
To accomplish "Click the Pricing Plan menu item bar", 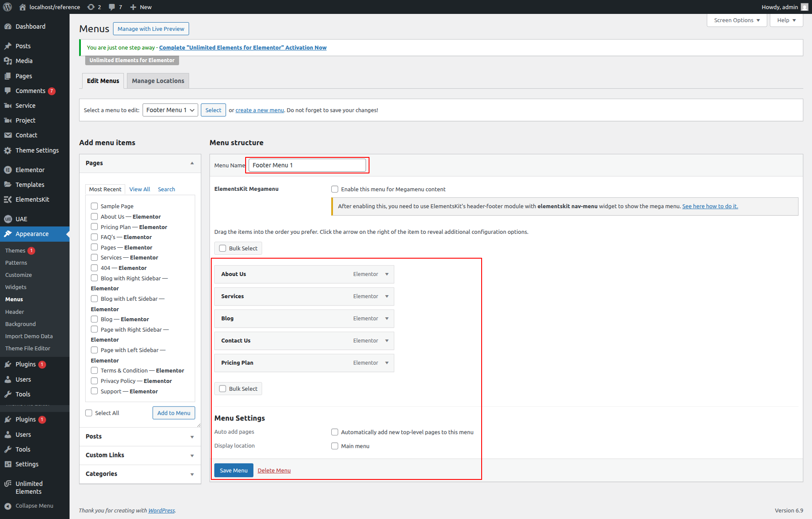I will click(x=304, y=363).
